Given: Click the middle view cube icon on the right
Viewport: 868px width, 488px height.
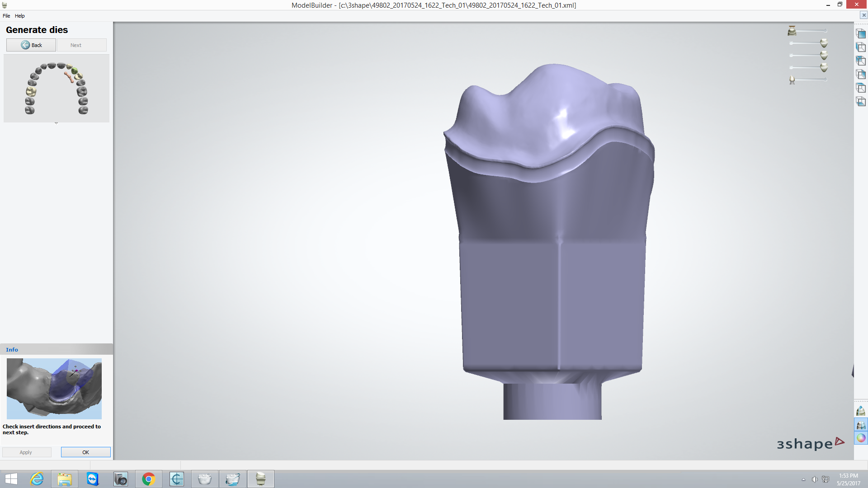Looking at the screenshot, I should click(x=861, y=75).
